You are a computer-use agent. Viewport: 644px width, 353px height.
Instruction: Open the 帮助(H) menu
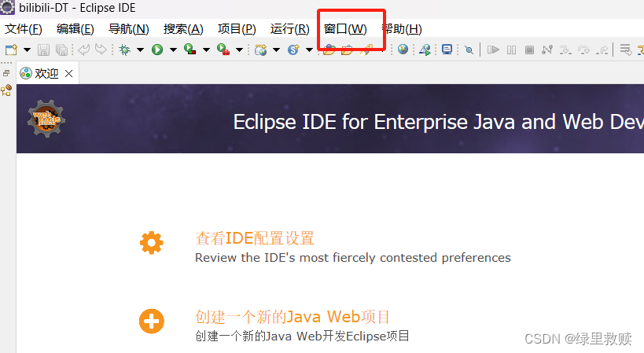(401, 29)
